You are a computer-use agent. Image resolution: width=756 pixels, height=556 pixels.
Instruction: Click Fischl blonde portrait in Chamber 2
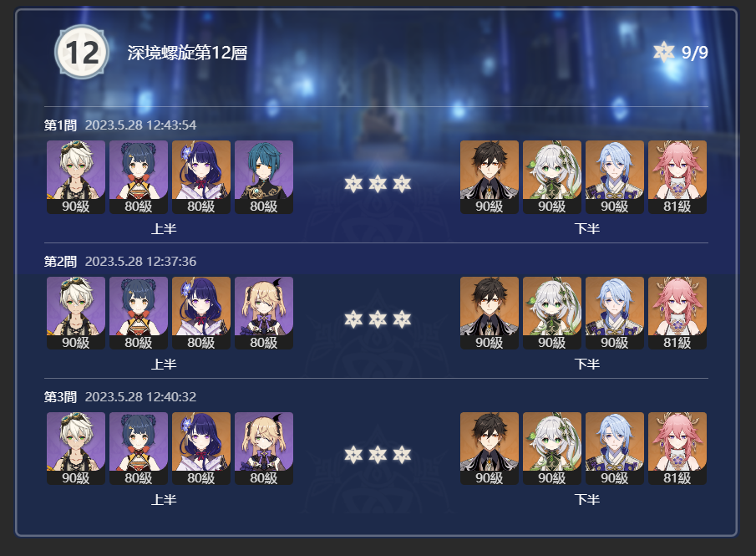click(x=264, y=313)
